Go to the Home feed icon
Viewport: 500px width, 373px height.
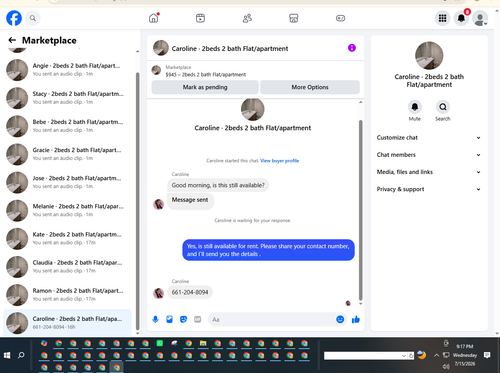click(x=154, y=18)
